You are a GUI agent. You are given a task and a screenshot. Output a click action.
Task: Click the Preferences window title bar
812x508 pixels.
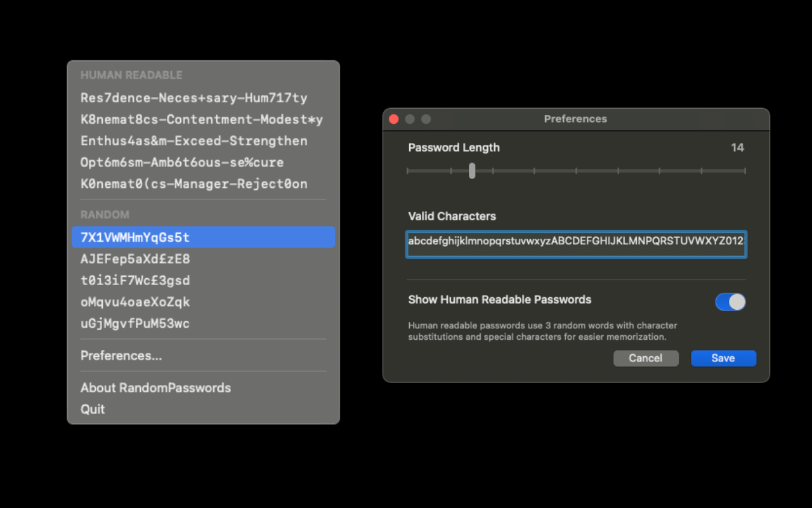point(575,119)
